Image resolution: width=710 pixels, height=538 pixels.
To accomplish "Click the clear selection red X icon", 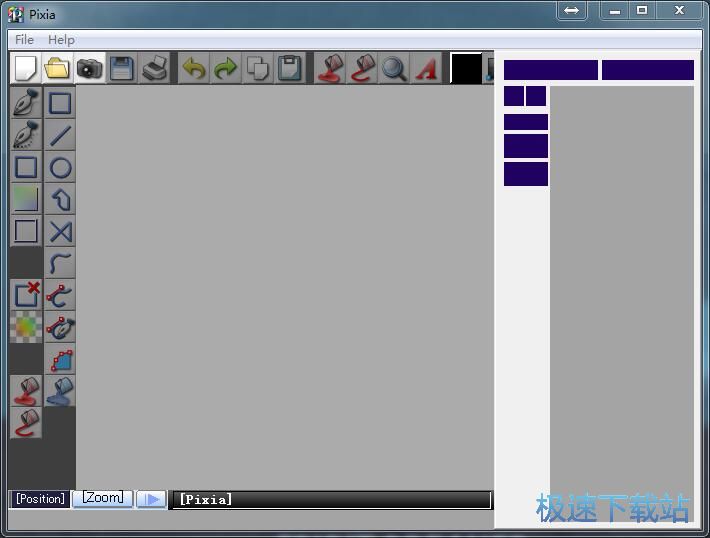I will click(x=26, y=295).
